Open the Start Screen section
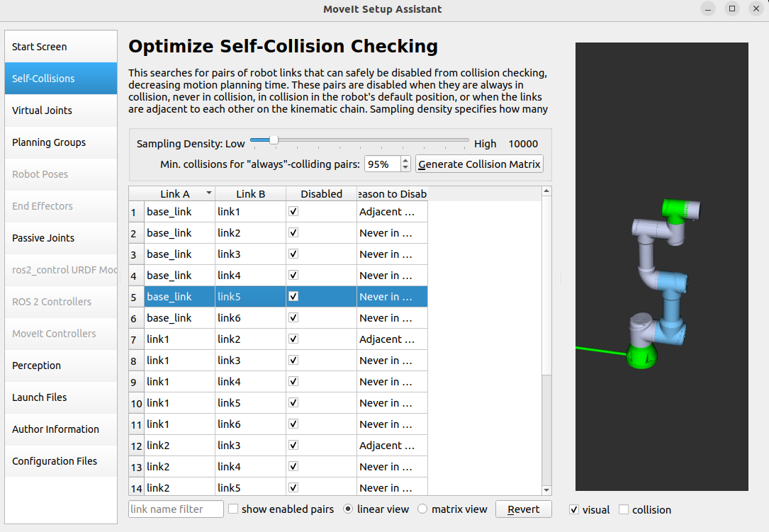The width and height of the screenshot is (769, 532). pyautogui.click(x=61, y=47)
